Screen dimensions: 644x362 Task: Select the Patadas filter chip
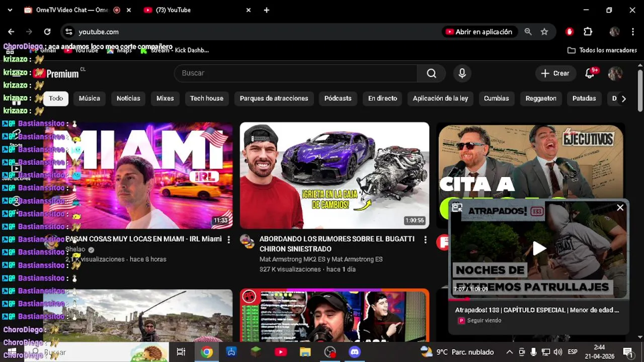click(x=584, y=99)
